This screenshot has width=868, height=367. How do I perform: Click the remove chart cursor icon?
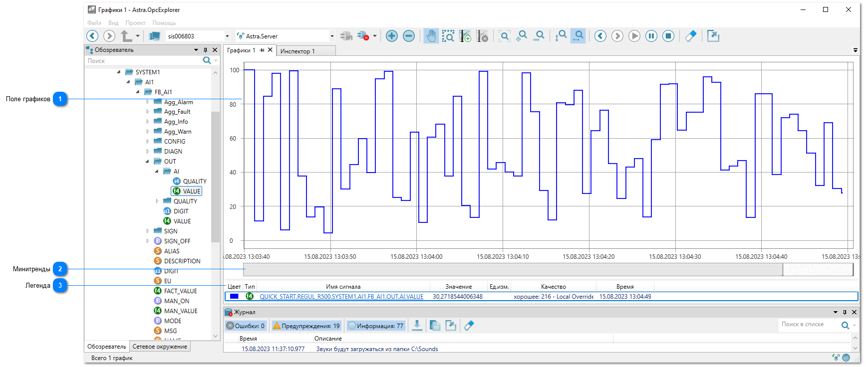coord(482,36)
